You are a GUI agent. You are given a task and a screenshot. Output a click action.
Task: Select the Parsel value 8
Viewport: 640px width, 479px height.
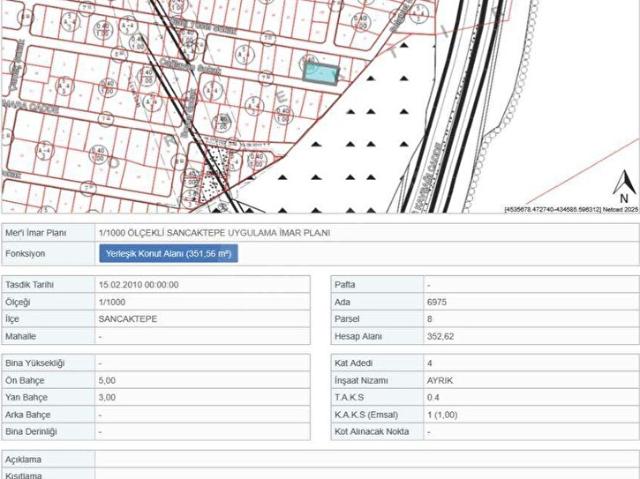pos(430,320)
